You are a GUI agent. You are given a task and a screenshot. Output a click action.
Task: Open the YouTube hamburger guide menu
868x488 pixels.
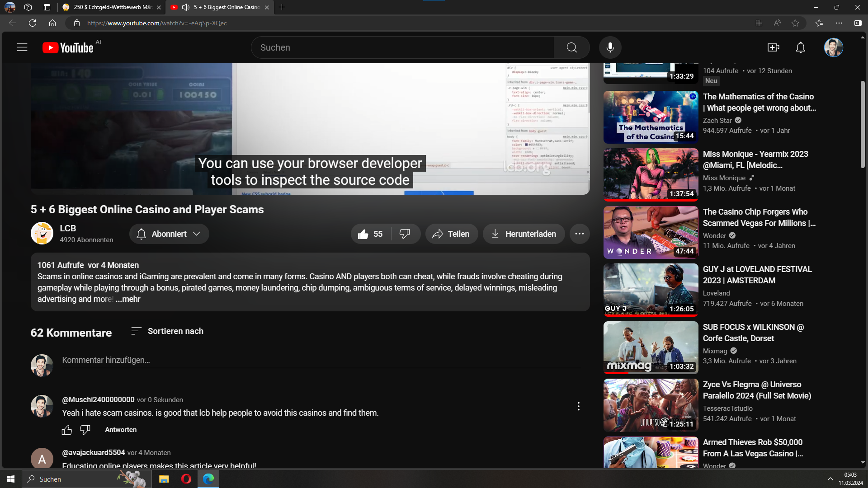22,47
